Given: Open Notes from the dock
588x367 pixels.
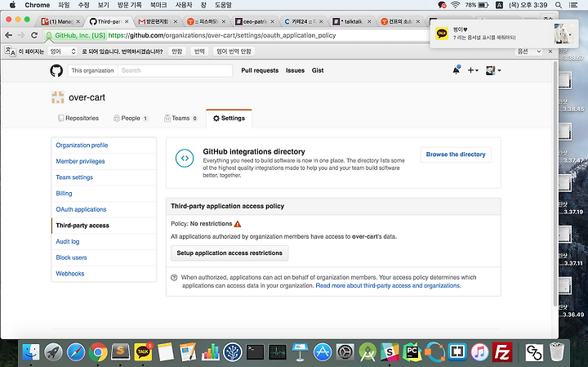Looking at the screenshot, I should [165, 352].
